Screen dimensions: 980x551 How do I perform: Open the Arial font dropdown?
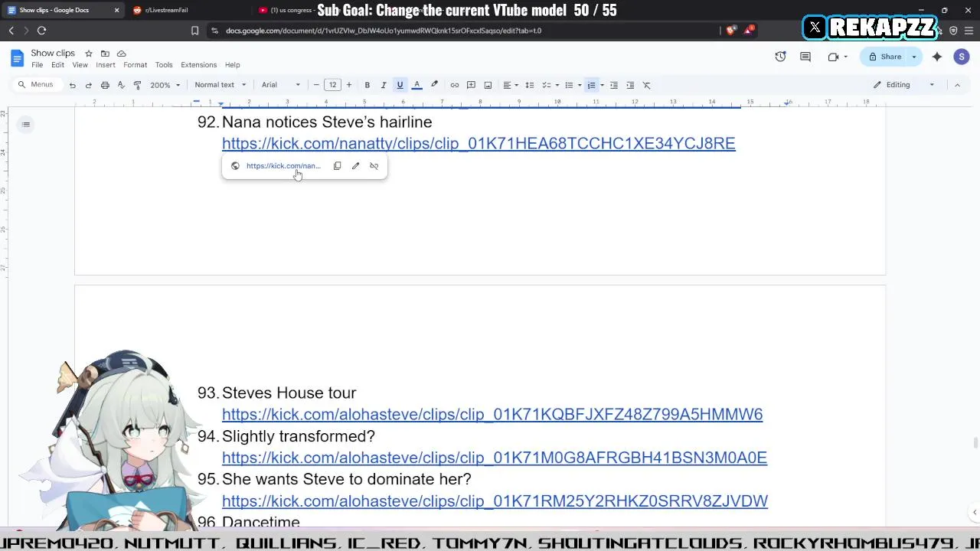[280, 85]
